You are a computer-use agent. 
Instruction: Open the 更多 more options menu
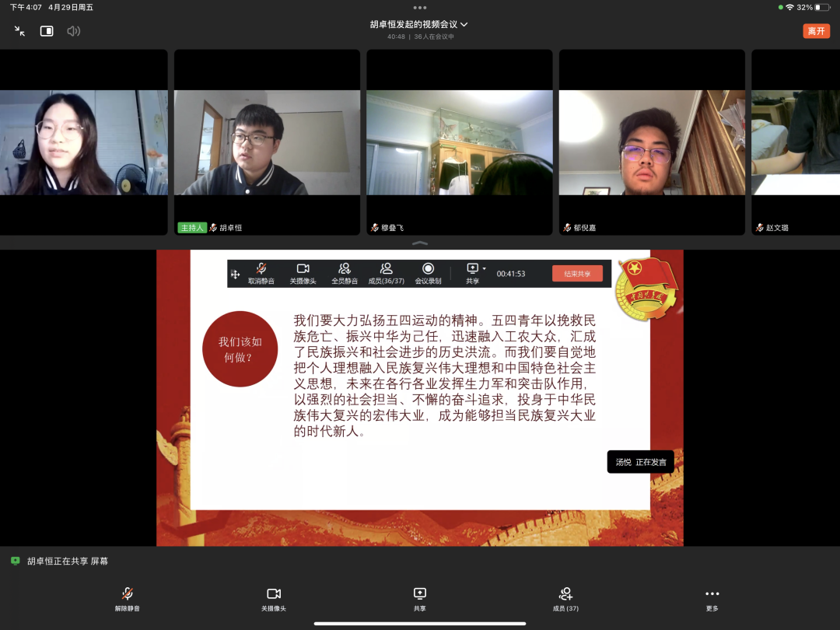click(712, 599)
